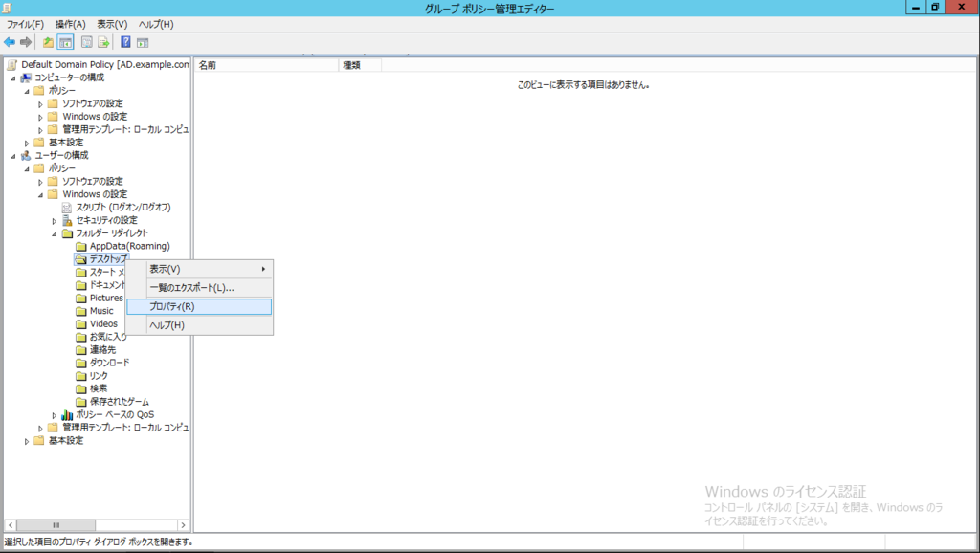Image resolution: width=980 pixels, height=553 pixels.
Task: Click the gray Forward arrow in toolbar
Action: pyautogui.click(x=26, y=42)
